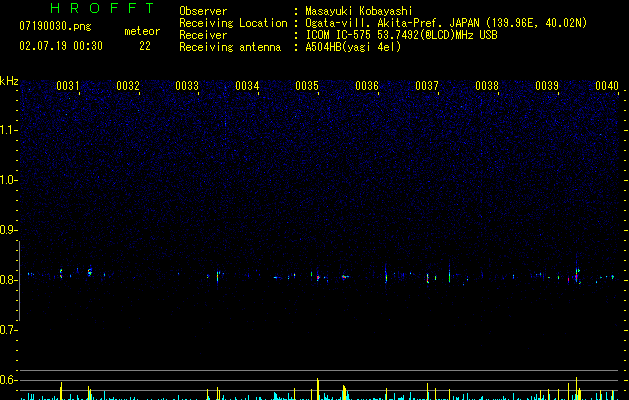
Task: Select the file name 07190030.png
Action: [x=55, y=26]
